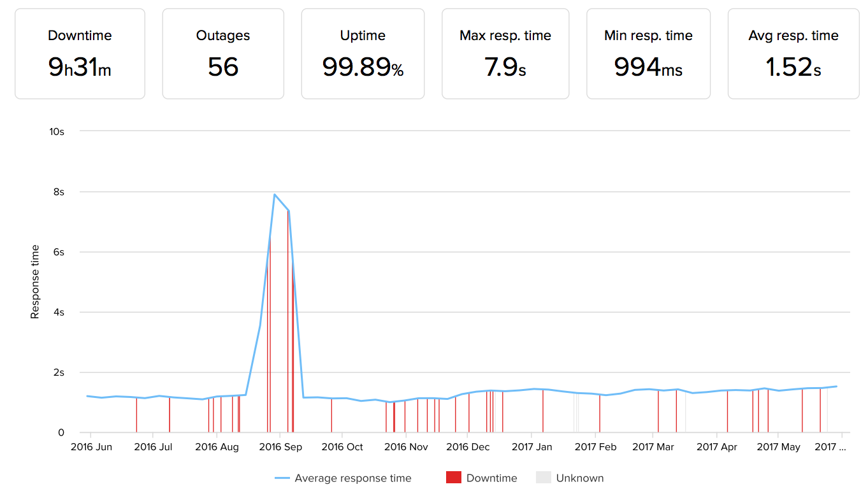Click the '2016 Nov' axis label
This screenshot has height=489, width=868.
click(406, 447)
